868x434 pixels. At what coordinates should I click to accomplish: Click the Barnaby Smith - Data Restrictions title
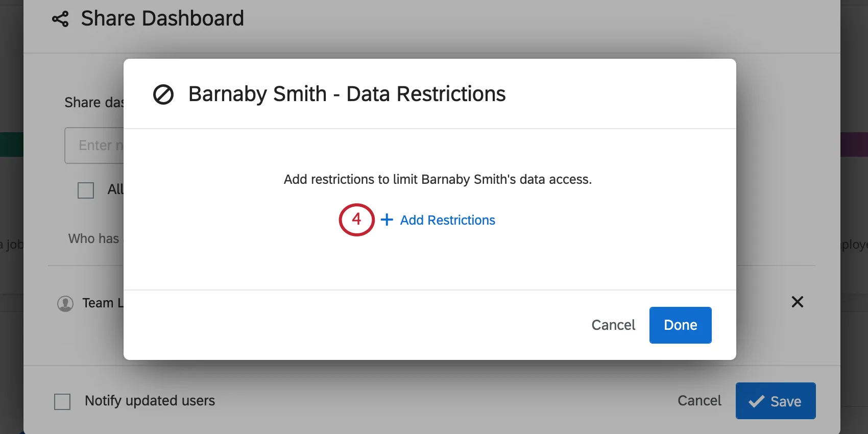(347, 94)
